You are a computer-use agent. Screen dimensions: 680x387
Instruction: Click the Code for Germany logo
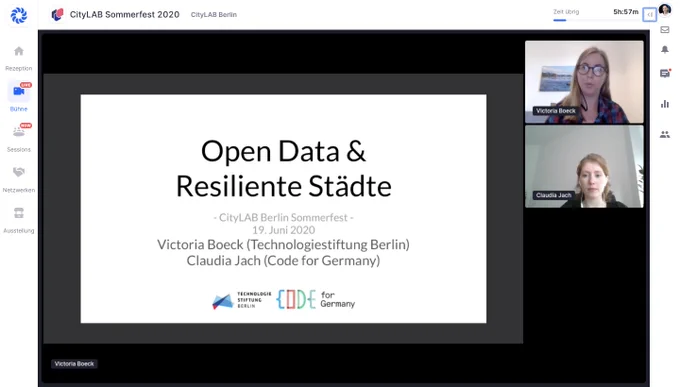(x=316, y=299)
